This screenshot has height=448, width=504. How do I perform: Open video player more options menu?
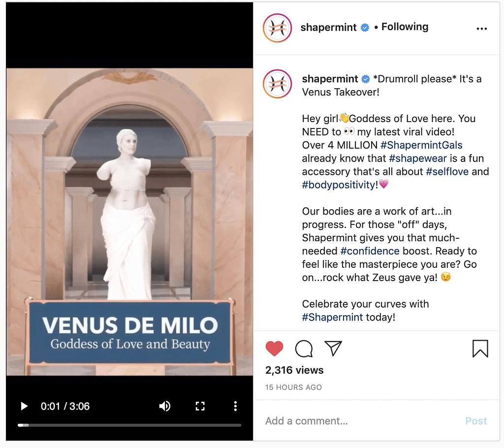[x=235, y=406]
